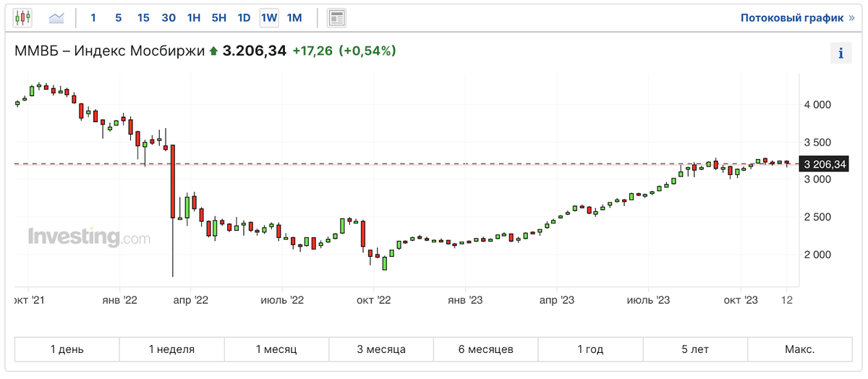The height and width of the screenshot is (379, 868).
Task: Click the янв '23 time axis label
Action: pyautogui.click(x=467, y=299)
